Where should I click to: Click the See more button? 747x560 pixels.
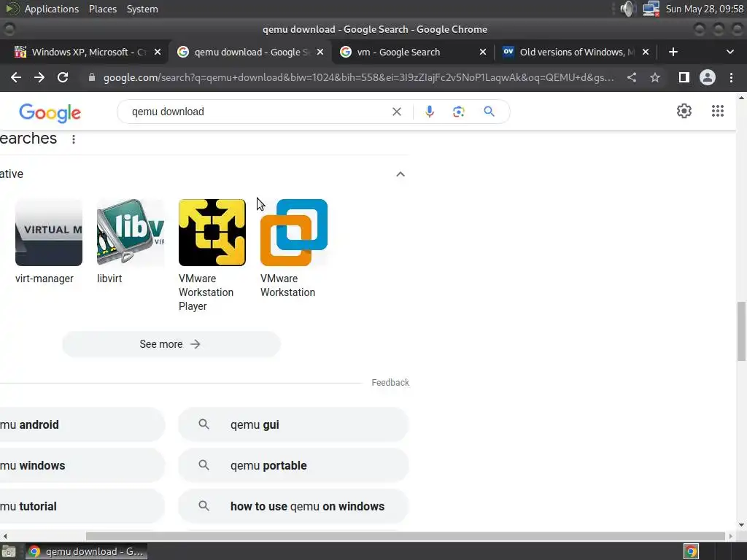[x=171, y=344]
